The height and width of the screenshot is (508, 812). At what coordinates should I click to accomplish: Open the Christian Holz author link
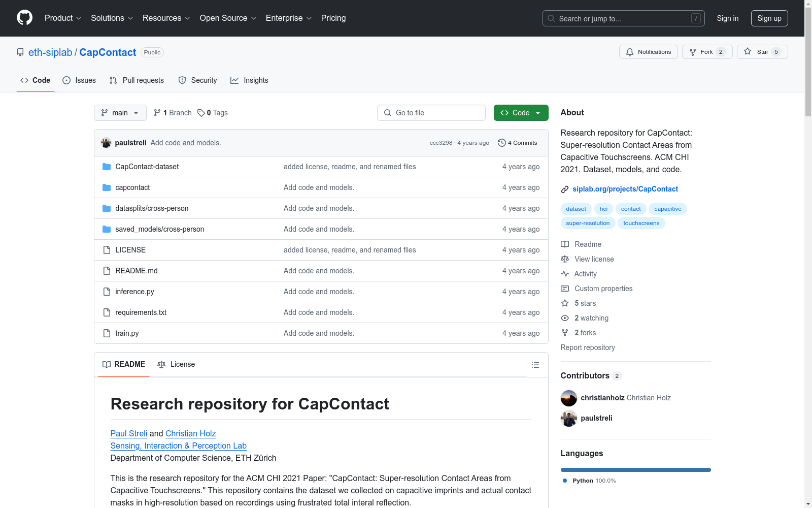[x=191, y=433]
